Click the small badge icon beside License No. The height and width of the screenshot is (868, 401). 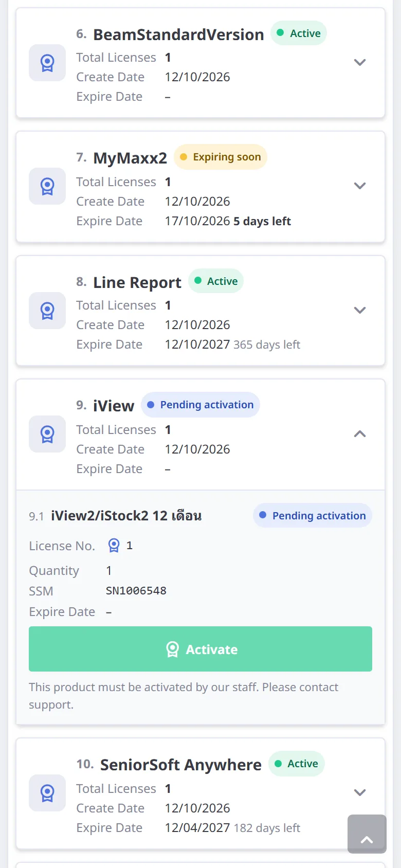pos(114,545)
